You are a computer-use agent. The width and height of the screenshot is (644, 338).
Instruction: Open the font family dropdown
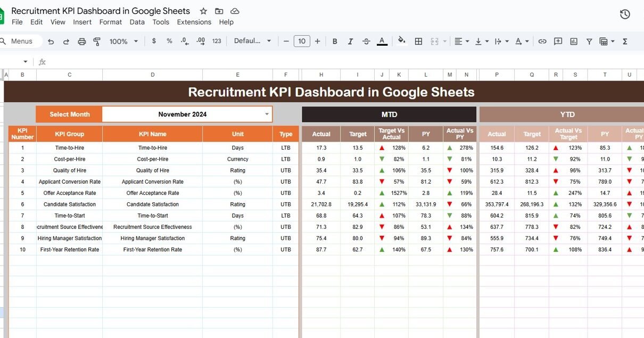(x=253, y=41)
